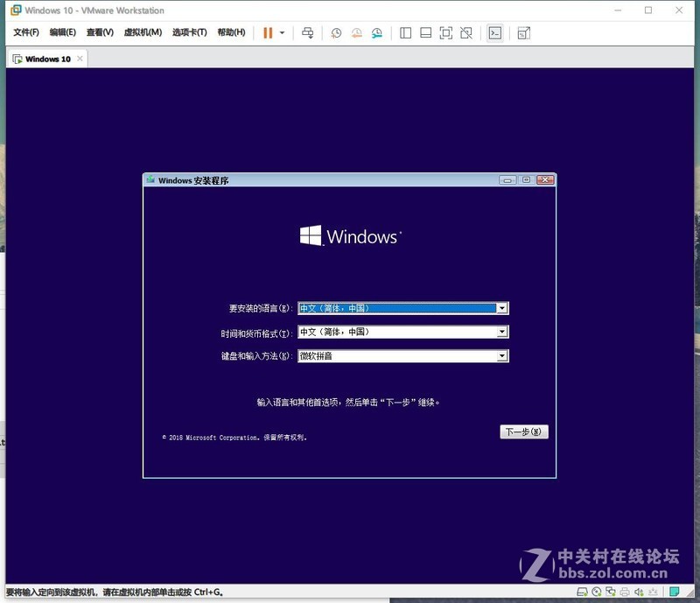Enter full screen mode via the toolbar icon
Screen dimensions: 700x603
pos(446,33)
